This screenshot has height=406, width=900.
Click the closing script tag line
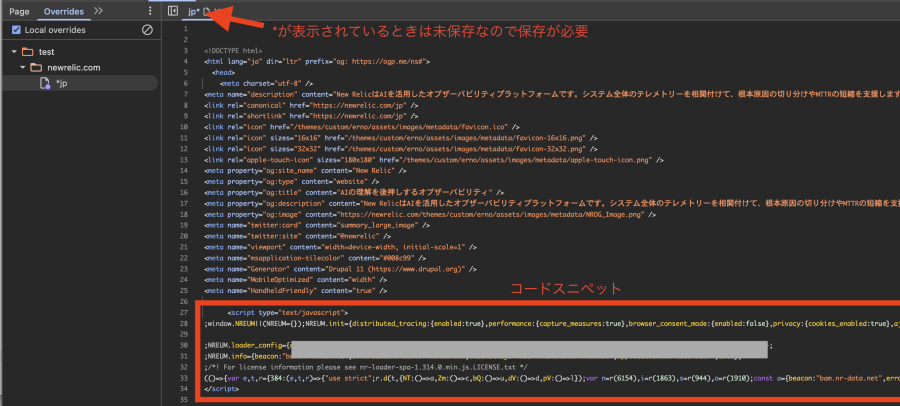pyautogui.click(x=222, y=389)
